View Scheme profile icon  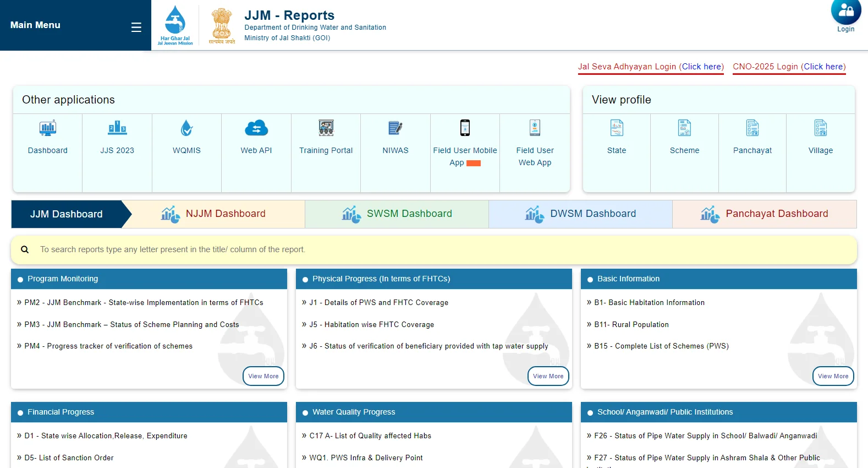coord(684,128)
